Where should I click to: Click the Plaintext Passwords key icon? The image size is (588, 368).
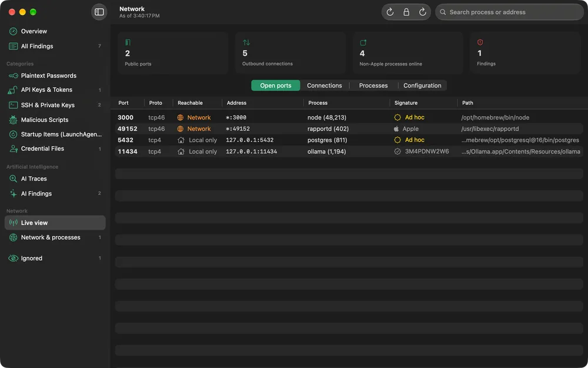coord(13,75)
